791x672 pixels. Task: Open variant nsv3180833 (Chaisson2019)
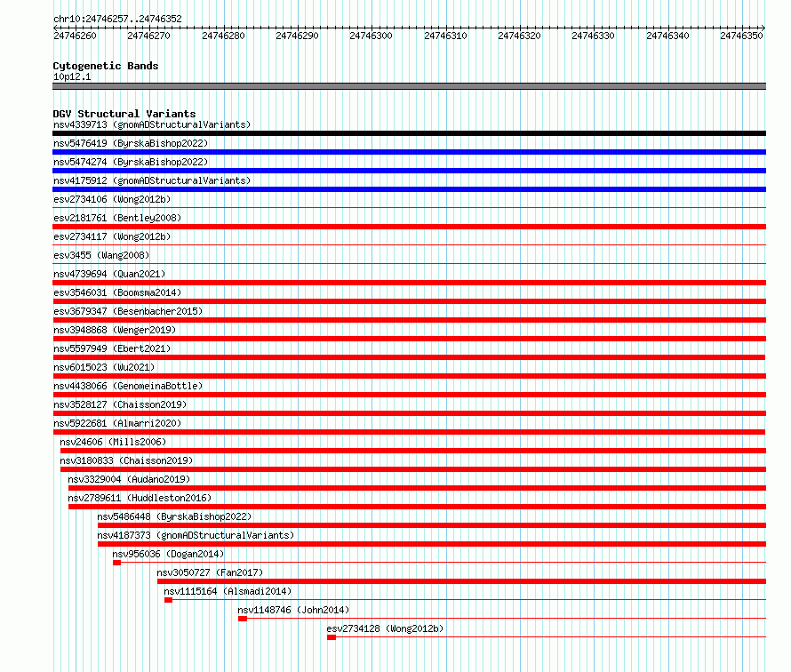[126, 460]
